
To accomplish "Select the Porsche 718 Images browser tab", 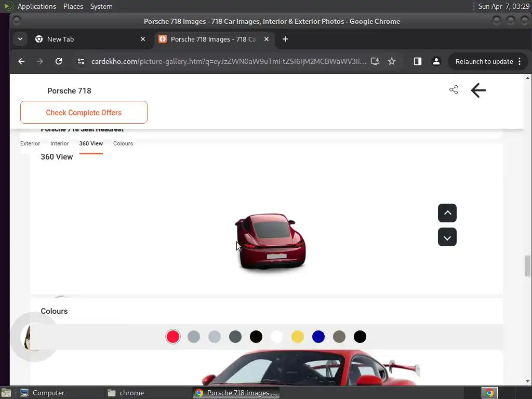I will coord(214,39).
